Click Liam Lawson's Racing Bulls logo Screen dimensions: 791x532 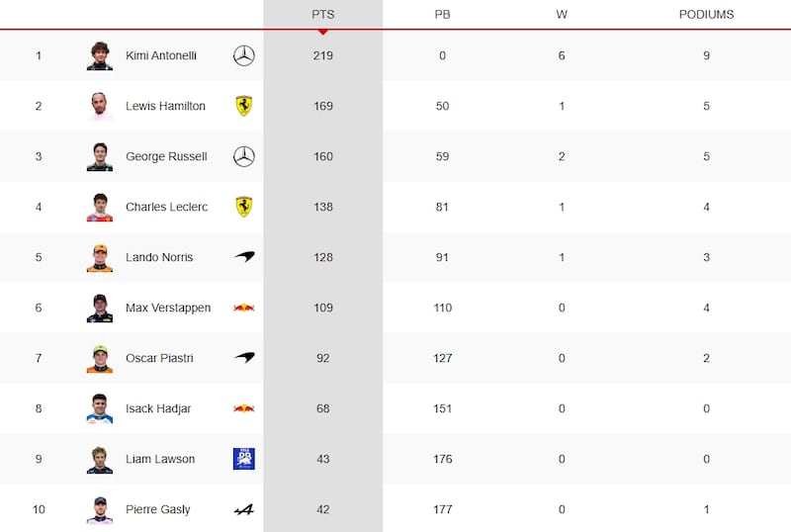tap(243, 459)
